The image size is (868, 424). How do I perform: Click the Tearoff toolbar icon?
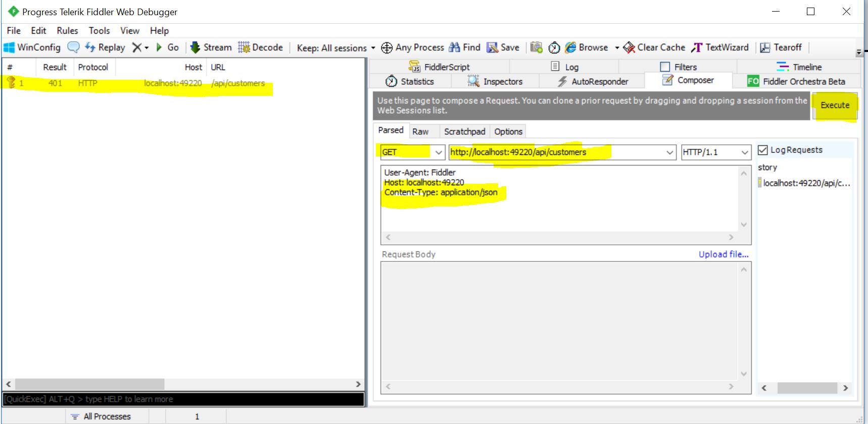tap(765, 47)
